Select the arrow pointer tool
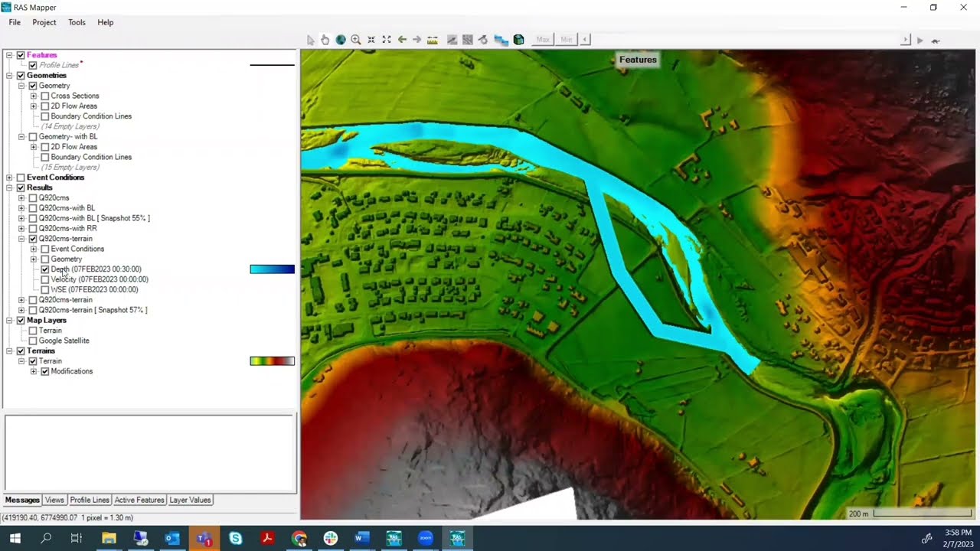 click(310, 40)
